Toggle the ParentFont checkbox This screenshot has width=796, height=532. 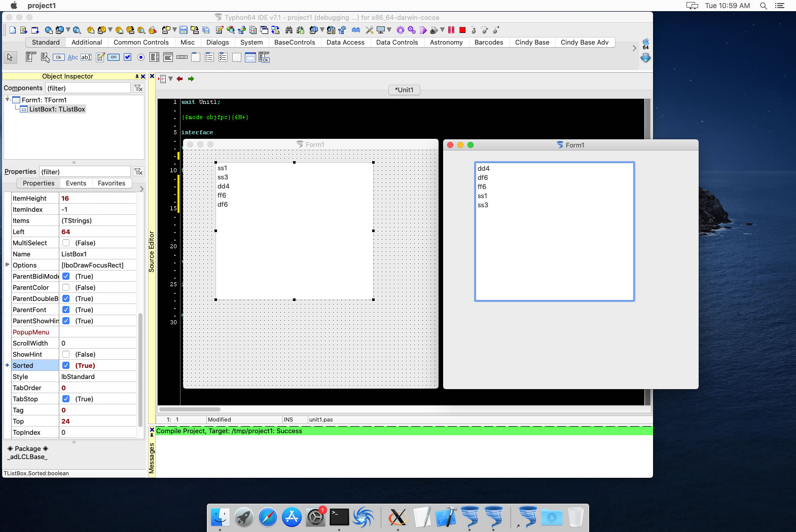tap(66, 310)
